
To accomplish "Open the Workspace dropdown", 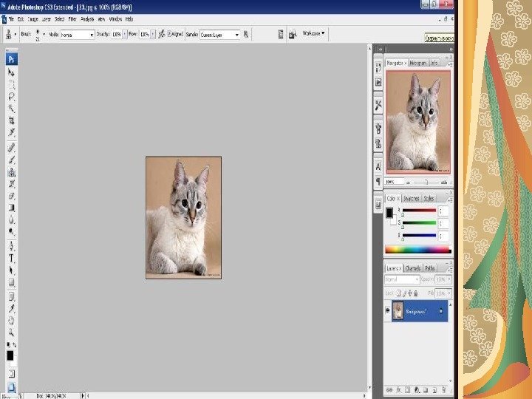I will (313, 33).
